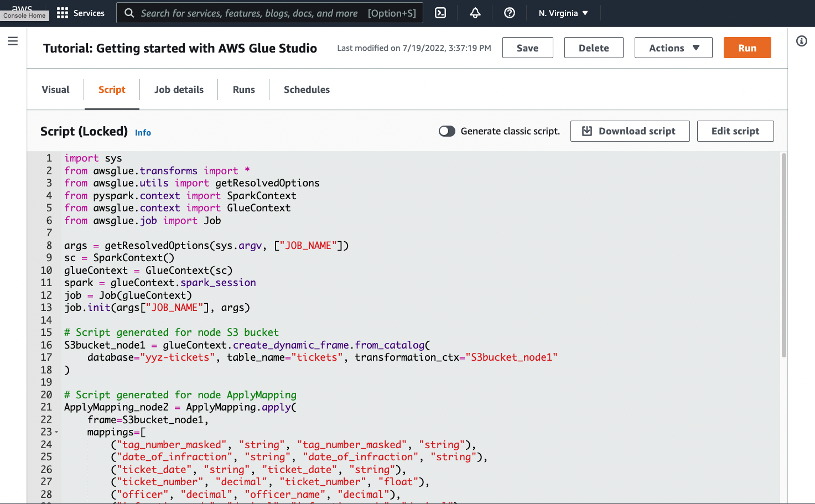
Task: Run the Glue Studio job
Action: 747,48
